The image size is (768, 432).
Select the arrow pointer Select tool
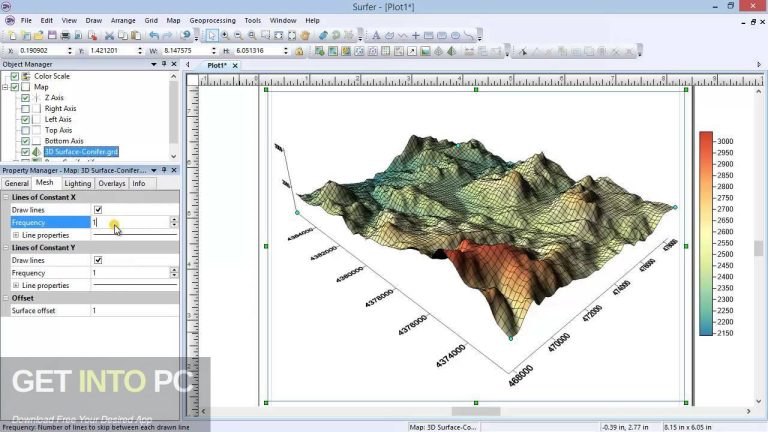point(212,35)
